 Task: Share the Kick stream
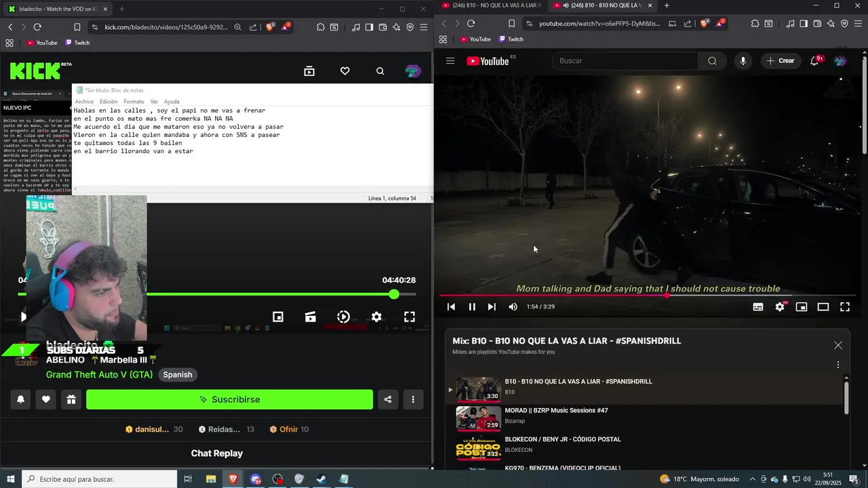[x=388, y=399]
